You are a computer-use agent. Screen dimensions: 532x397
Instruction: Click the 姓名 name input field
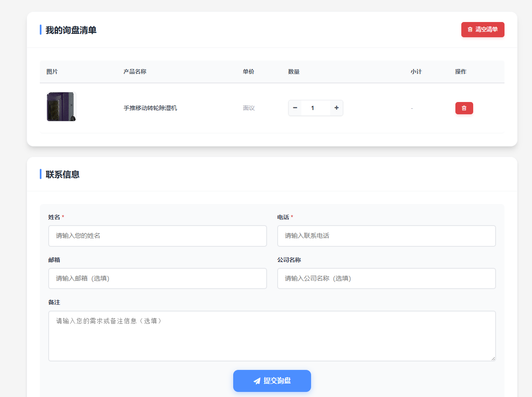157,236
